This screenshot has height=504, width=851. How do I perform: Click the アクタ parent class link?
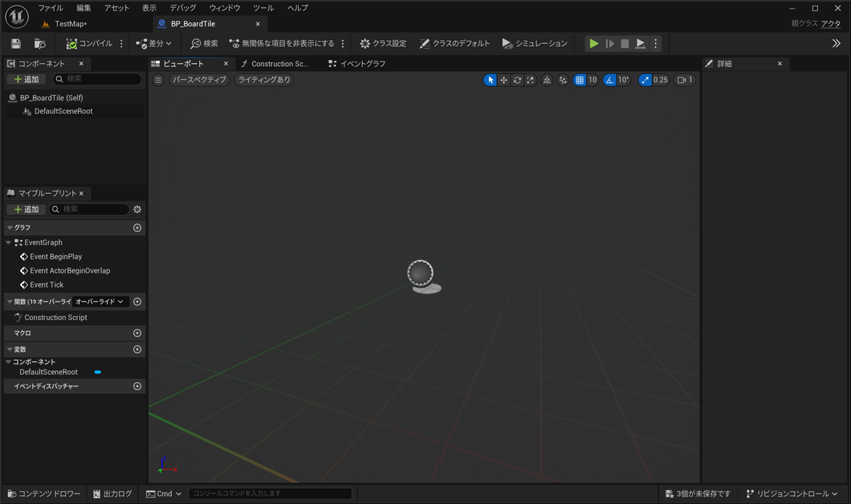[x=831, y=24]
